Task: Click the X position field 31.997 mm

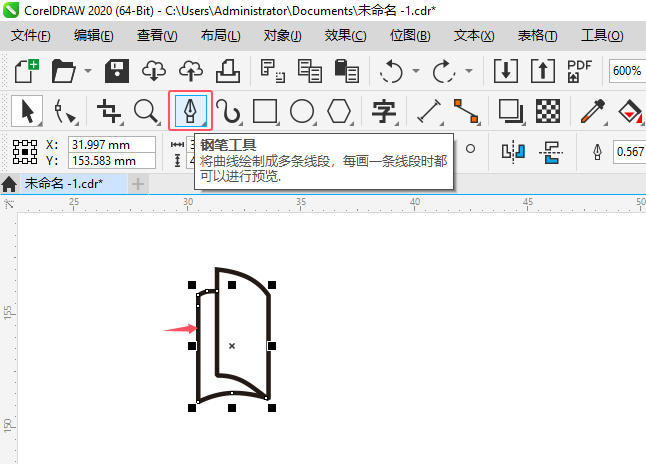Action: (x=112, y=145)
